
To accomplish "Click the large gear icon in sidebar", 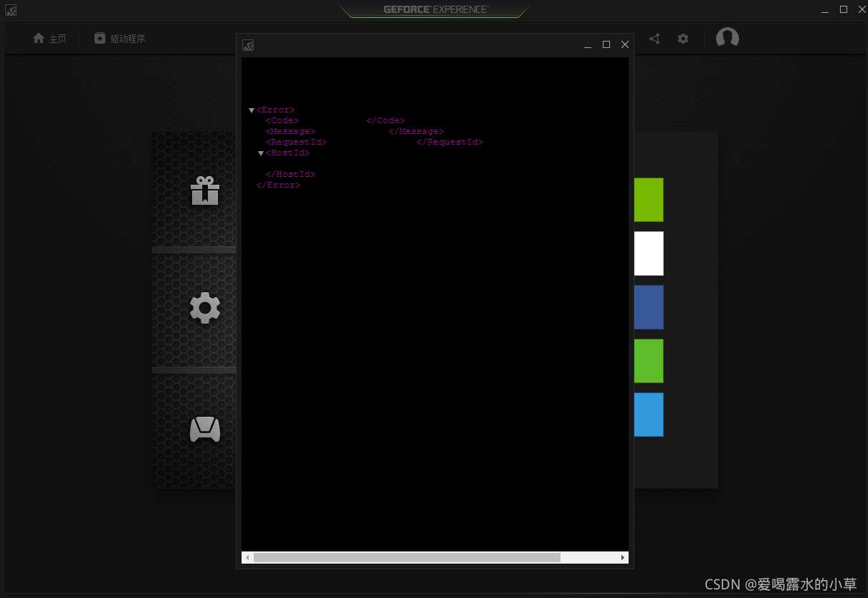I will (x=205, y=308).
